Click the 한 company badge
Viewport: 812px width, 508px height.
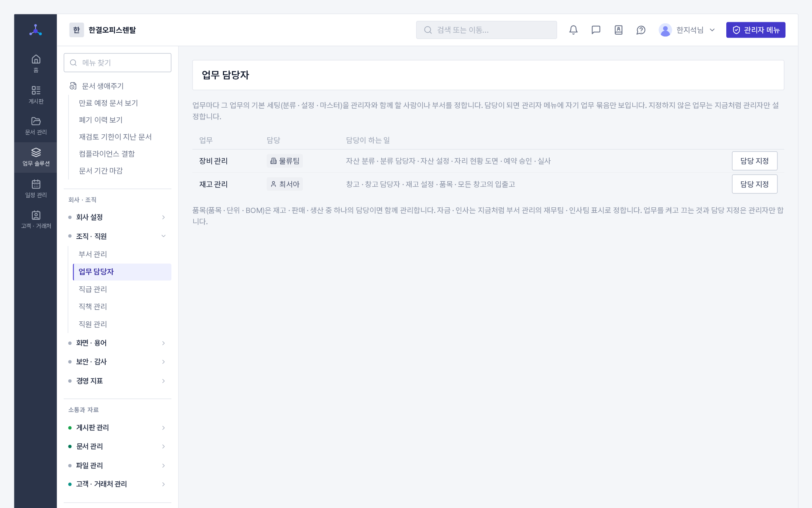pyautogui.click(x=76, y=30)
